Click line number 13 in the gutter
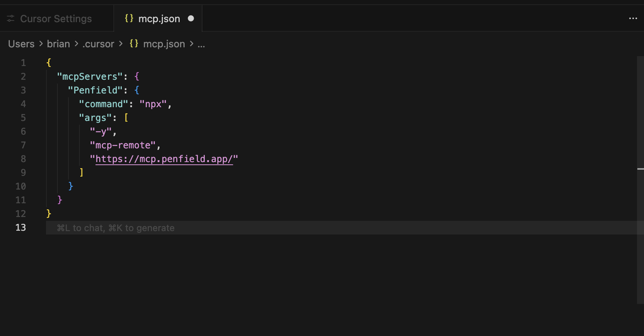The height and width of the screenshot is (336, 644). pyautogui.click(x=21, y=228)
